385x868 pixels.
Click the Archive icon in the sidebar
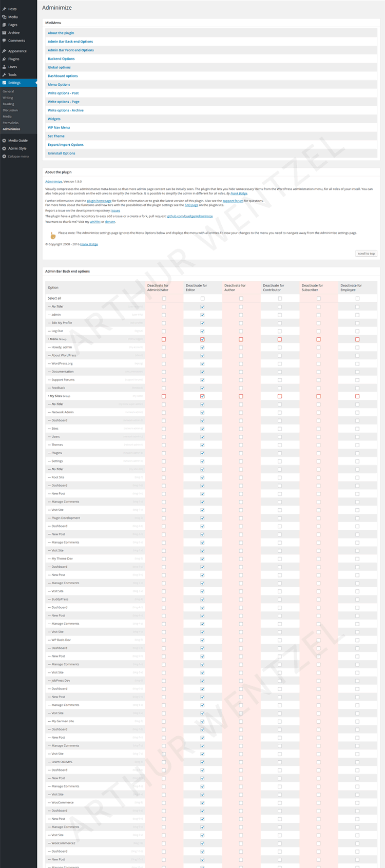click(x=4, y=33)
